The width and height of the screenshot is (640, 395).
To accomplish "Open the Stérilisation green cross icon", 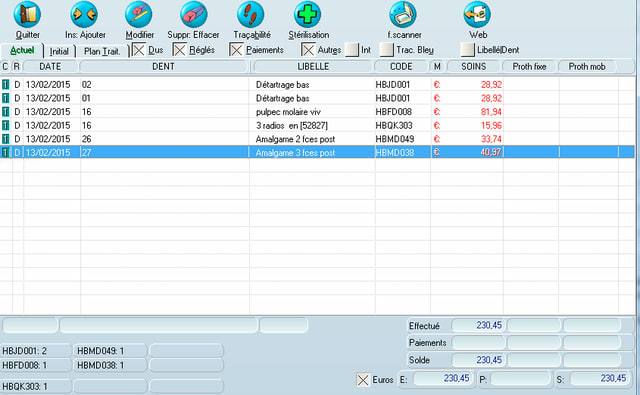I will pos(307,14).
